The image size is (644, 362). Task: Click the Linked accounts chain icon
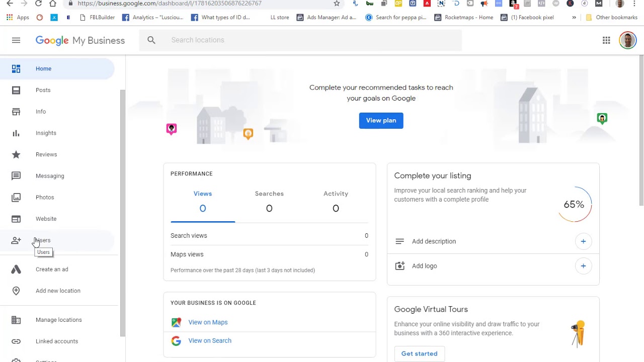[16, 341]
